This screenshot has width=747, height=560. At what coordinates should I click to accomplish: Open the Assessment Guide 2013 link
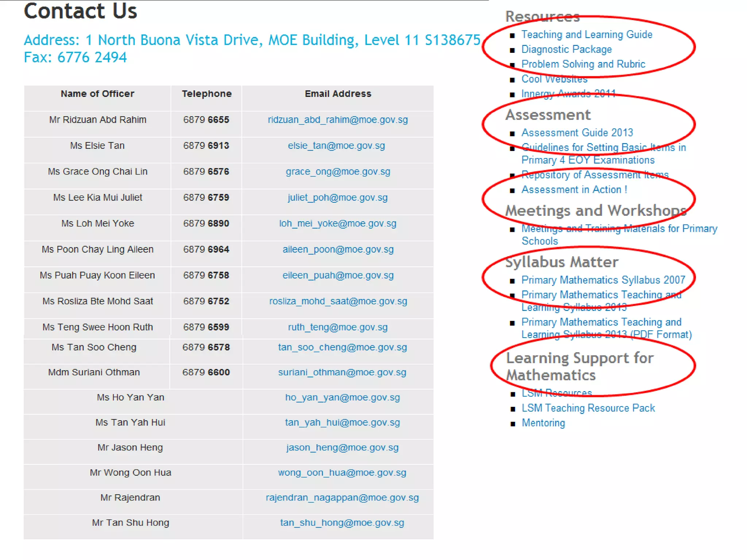click(577, 133)
